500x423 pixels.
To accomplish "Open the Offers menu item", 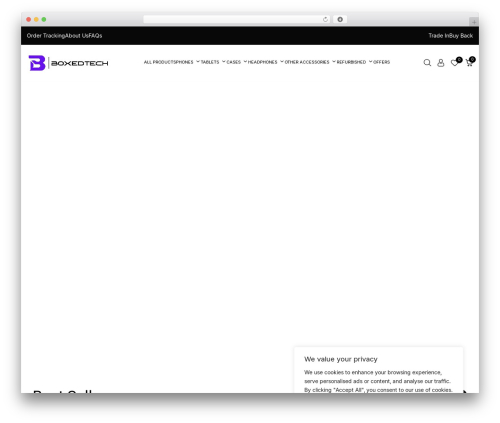I will (x=381, y=62).
